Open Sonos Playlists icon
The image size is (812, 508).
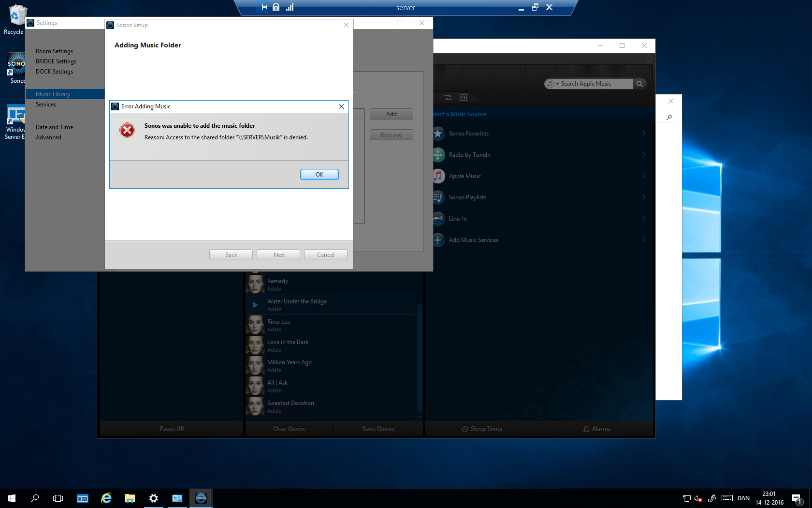(438, 197)
